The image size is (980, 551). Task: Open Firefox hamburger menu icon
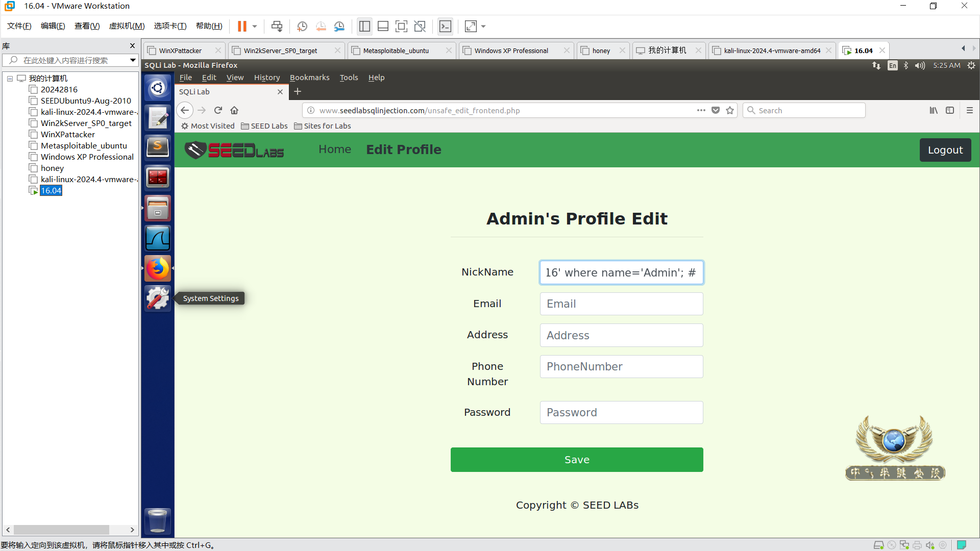coord(970,110)
